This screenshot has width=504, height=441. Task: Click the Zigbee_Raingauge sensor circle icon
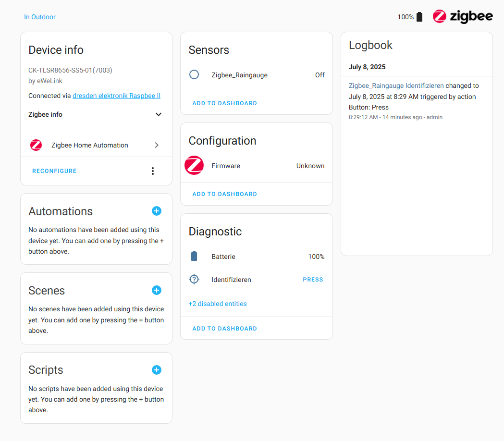194,75
